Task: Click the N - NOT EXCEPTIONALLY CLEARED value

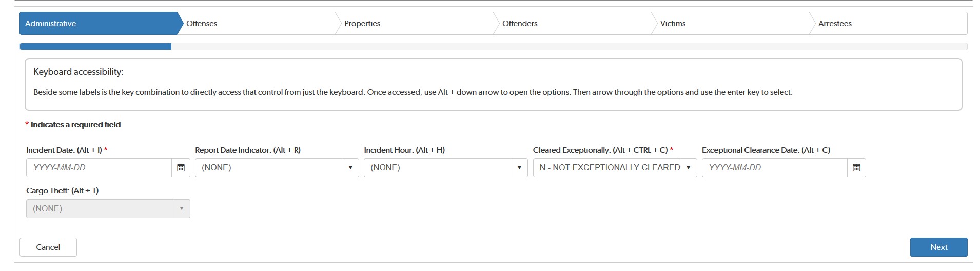Action: [x=609, y=168]
